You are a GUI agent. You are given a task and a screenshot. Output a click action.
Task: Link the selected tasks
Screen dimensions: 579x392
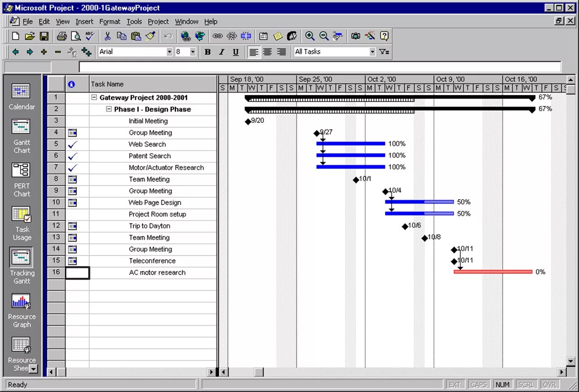[218, 36]
